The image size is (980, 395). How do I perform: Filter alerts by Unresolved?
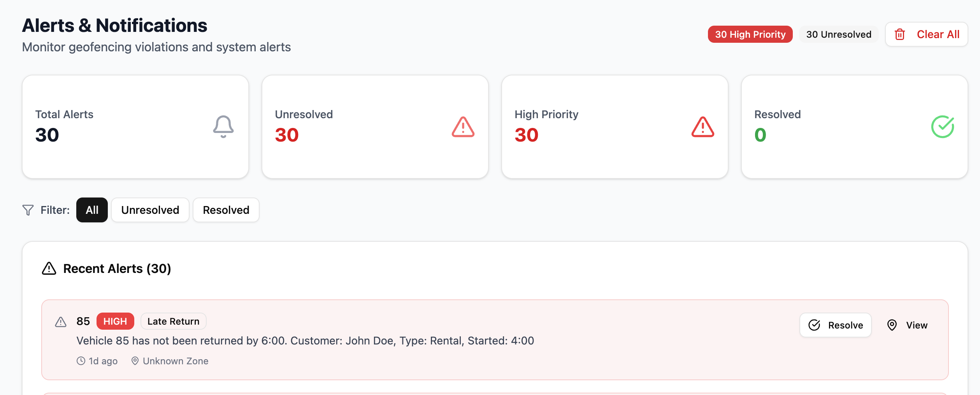150,210
